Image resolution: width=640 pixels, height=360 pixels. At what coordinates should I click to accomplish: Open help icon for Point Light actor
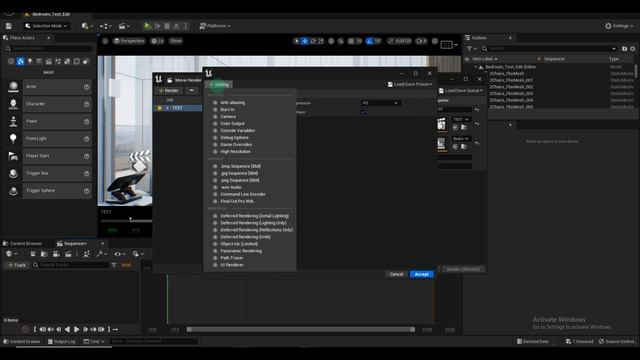coord(87,139)
